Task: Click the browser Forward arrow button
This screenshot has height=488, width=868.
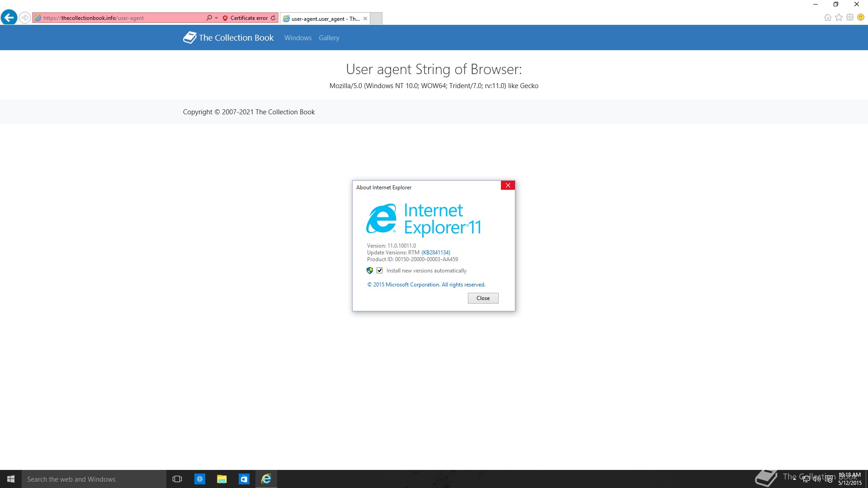Action: click(25, 18)
